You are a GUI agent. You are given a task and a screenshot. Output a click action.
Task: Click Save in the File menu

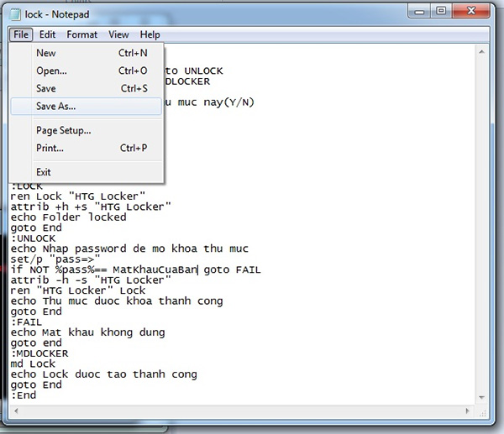[x=46, y=89]
